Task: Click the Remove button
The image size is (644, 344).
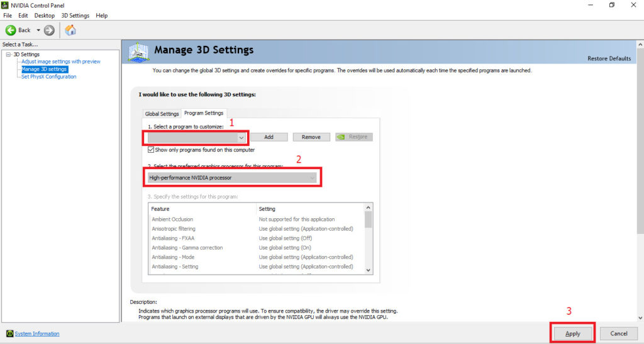Action: pyautogui.click(x=311, y=136)
